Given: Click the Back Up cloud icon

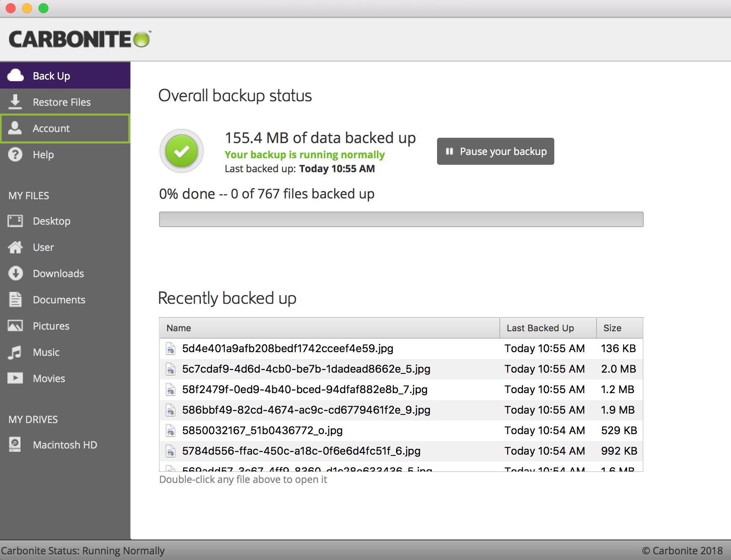Looking at the screenshot, I should [x=16, y=75].
